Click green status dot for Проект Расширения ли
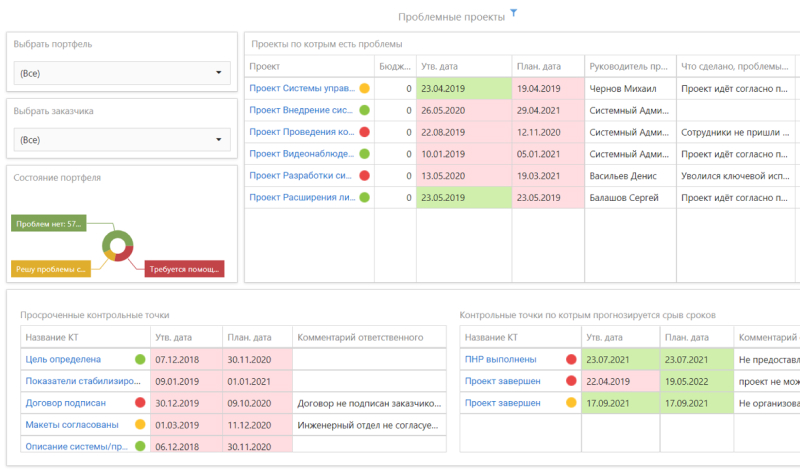The height and width of the screenshot is (470, 800). click(365, 197)
